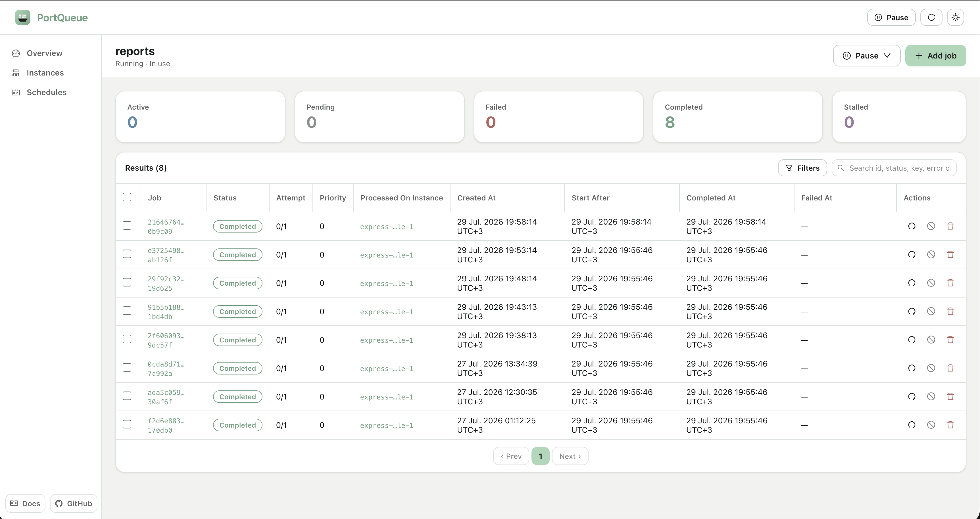This screenshot has width=980, height=519.
Task: Open job link 0cda8d71…7c992a
Action: click(x=166, y=369)
